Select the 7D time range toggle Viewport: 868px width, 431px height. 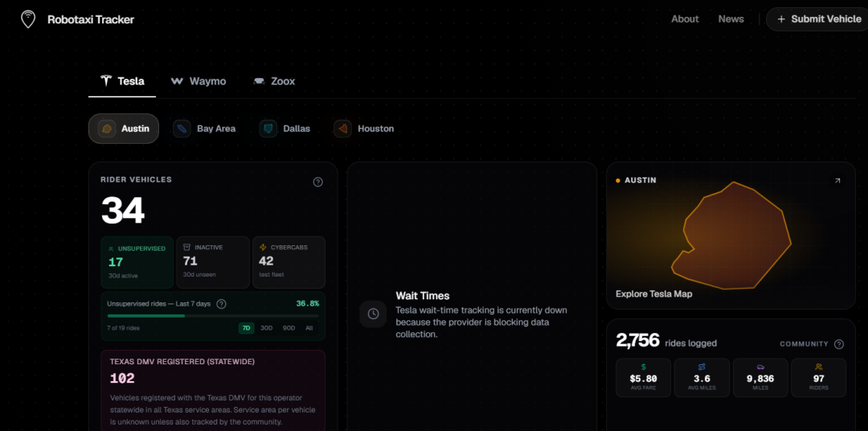[x=247, y=328]
